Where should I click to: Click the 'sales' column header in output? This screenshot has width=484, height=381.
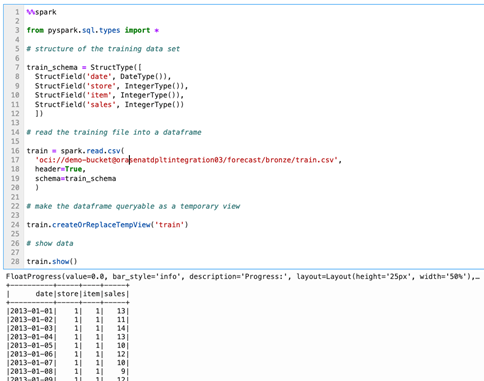[x=115, y=294]
